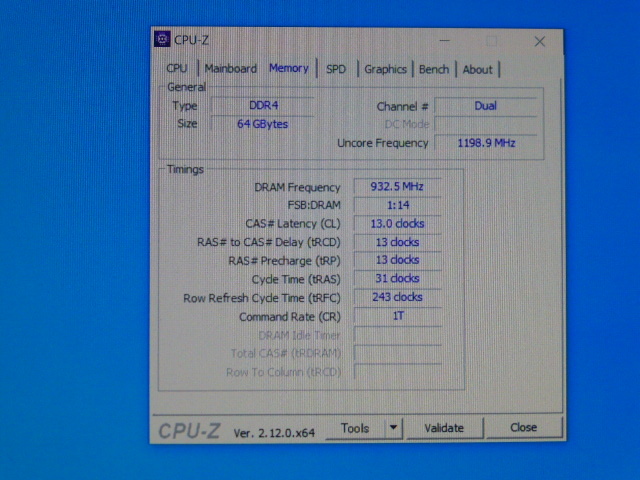Click the DDR4 memory type field
This screenshot has height=480, width=640.
[263, 105]
